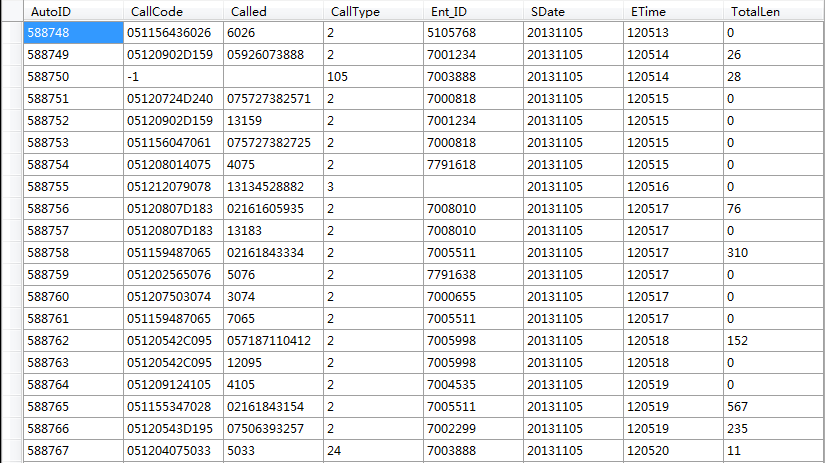Select TotalLen cell 76
Screen dimensions: 825x463
(x=773, y=209)
